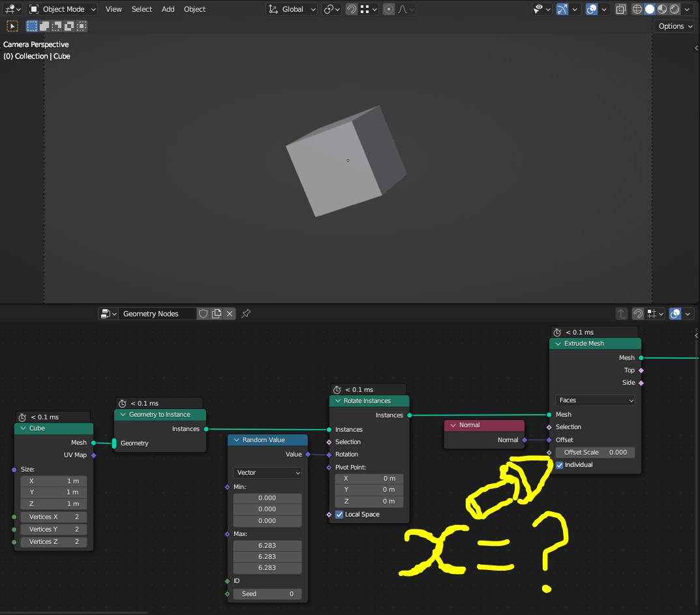Image resolution: width=700 pixels, height=615 pixels.
Task: Unlink the Geometry Nodes node group
Action: click(x=230, y=314)
